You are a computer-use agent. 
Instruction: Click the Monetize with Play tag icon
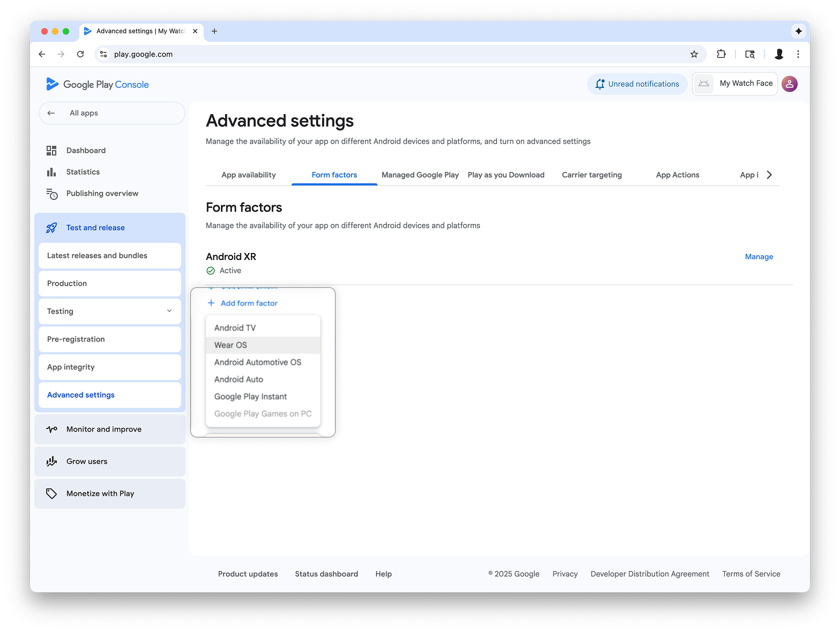(x=51, y=494)
